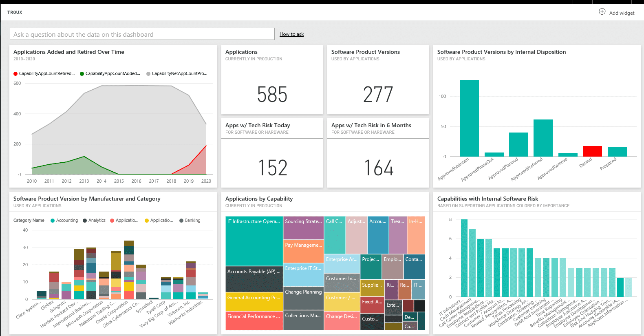
Task: Click the red CapabilityAppCountRetired legend marker
Action: 15,74
